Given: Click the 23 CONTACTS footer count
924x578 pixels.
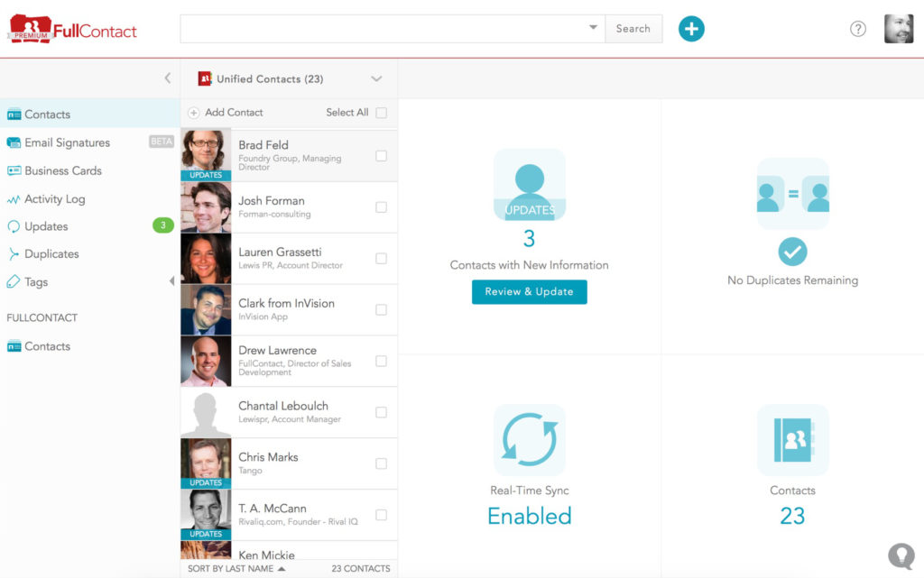Looking at the screenshot, I should (x=361, y=569).
